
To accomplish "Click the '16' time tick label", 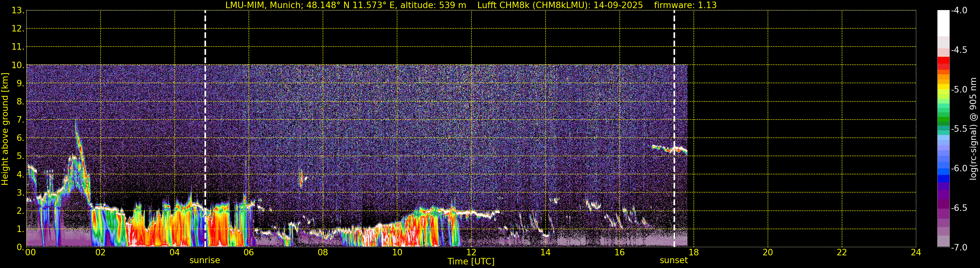I will (x=620, y=252).
